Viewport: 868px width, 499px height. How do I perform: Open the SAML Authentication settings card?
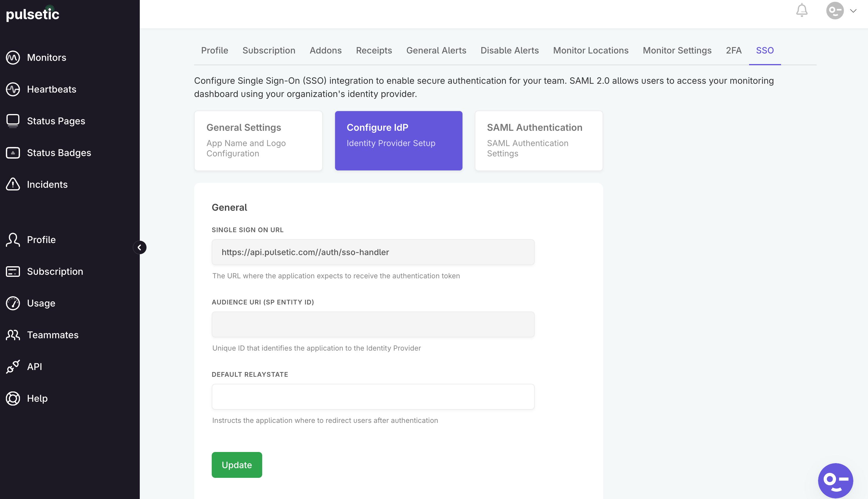538,140
